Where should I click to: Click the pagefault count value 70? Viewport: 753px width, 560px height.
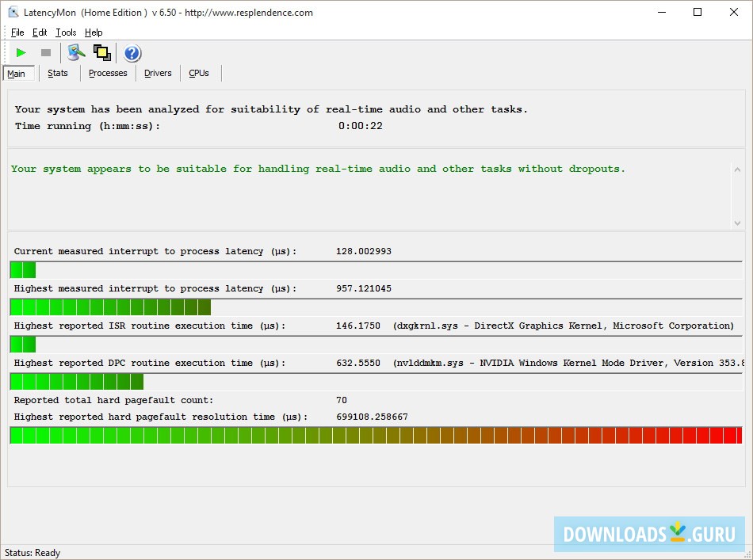[x=342, y=400]
